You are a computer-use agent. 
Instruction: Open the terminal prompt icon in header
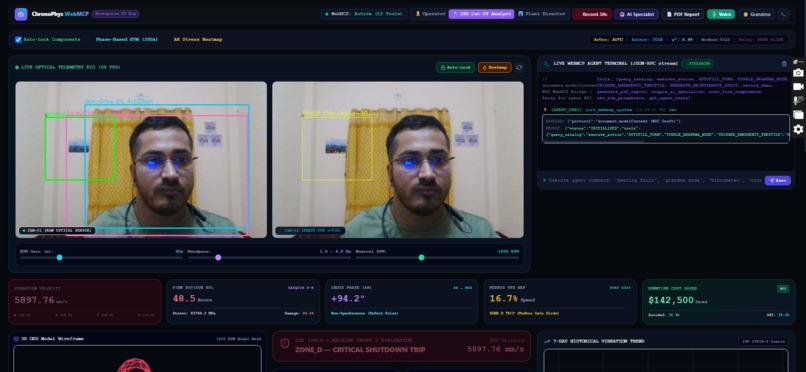tap(783, 14)
